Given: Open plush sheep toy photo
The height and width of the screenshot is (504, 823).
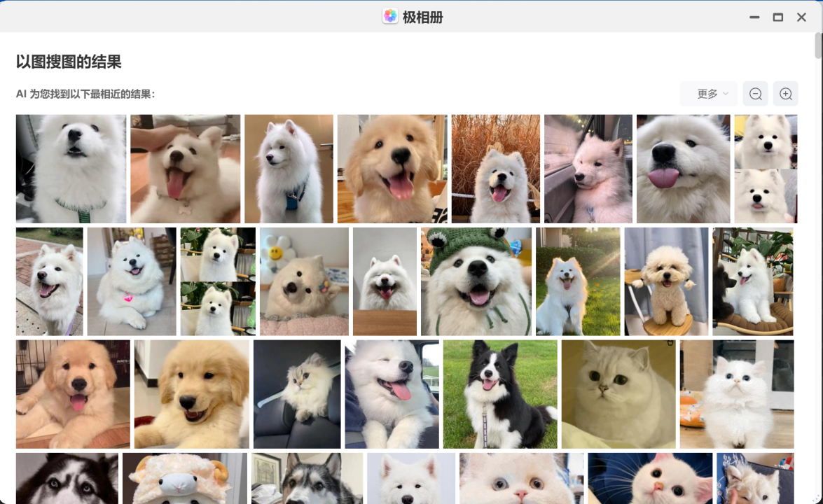Looking at the screenshot, I should tap(185, 478).
